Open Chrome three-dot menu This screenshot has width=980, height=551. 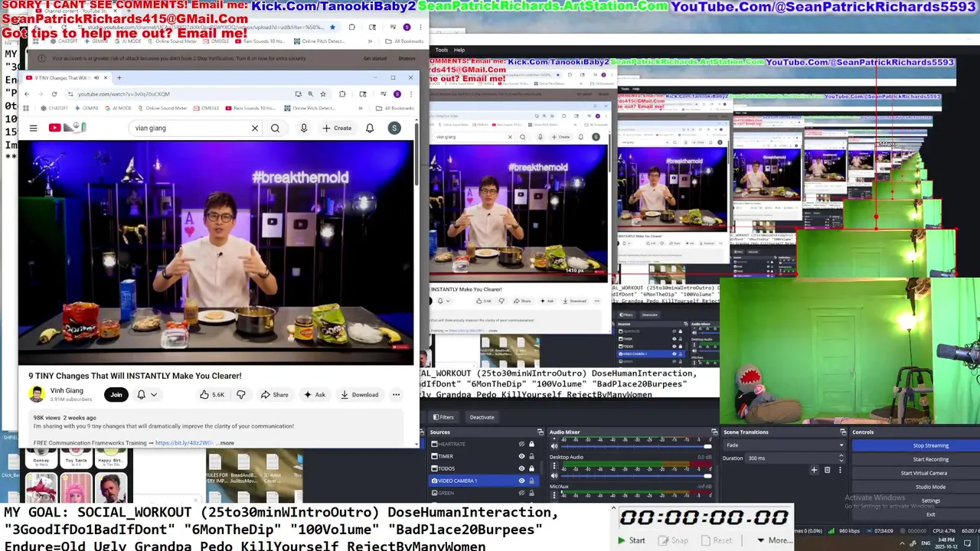click(x=410, y=94)
